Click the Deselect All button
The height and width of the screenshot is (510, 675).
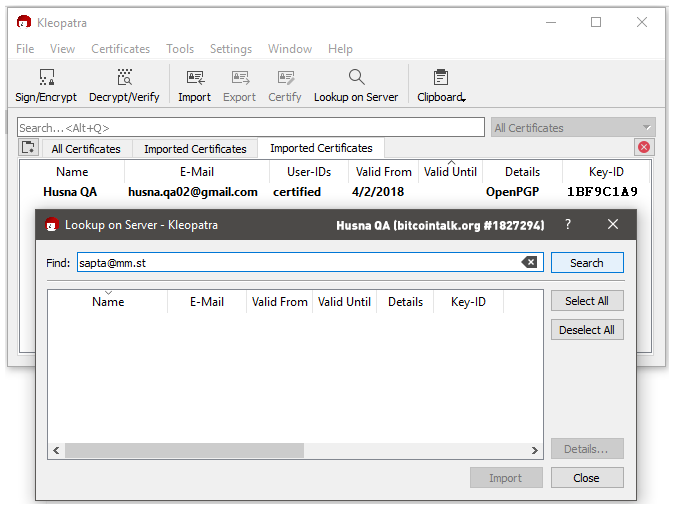[x=587, y=330]
